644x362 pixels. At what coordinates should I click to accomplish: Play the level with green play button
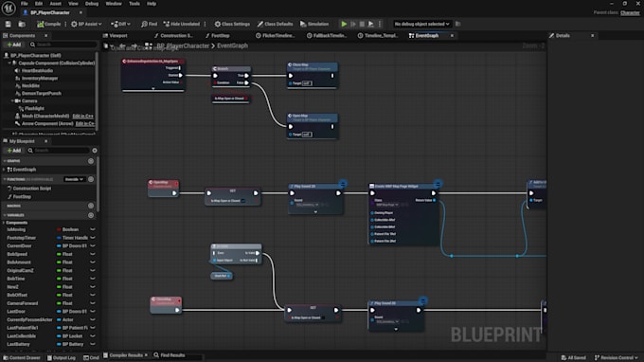click(x=344, y=25)
